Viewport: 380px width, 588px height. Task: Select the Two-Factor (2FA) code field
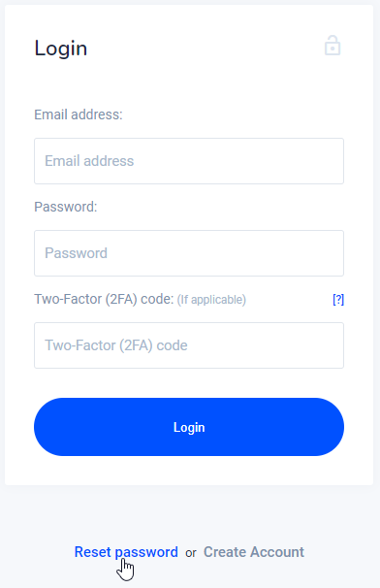(189, 345)
